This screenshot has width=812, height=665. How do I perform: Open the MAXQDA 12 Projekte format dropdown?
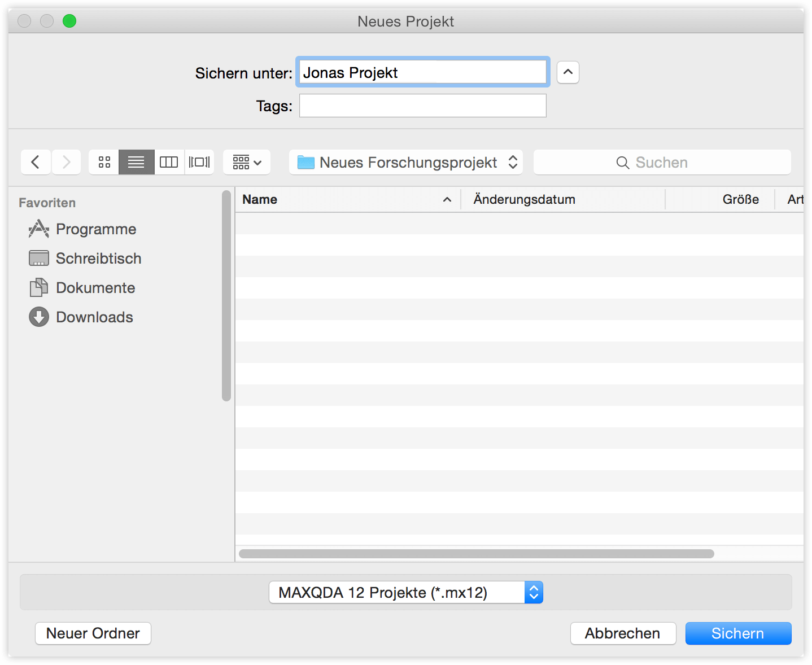406,592
